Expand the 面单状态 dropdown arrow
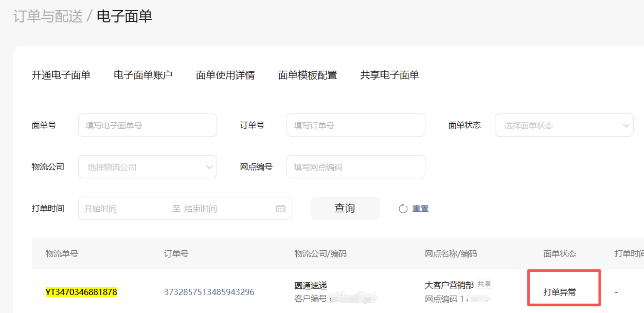This screenshot has width=644, height=313. tap(626, 126)
